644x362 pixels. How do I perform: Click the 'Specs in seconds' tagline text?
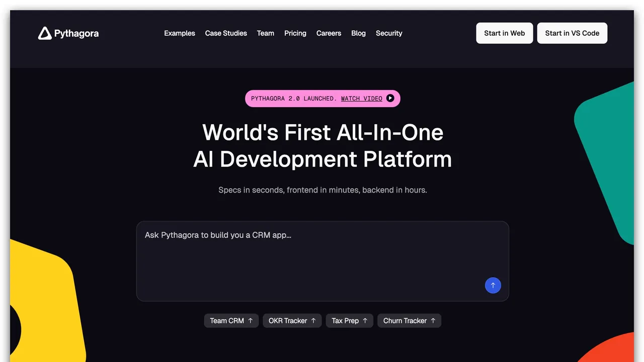323,190
